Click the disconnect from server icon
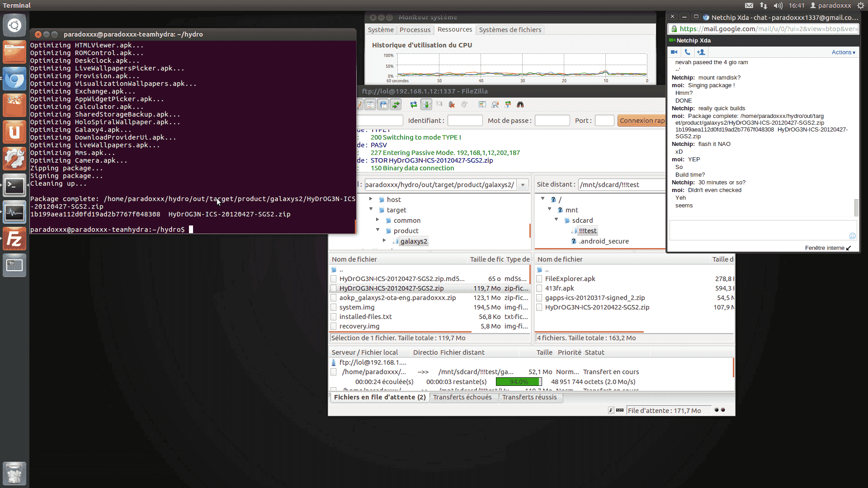Screen dimensions: 868x488 pyautogui.click(x=452, y=105)
